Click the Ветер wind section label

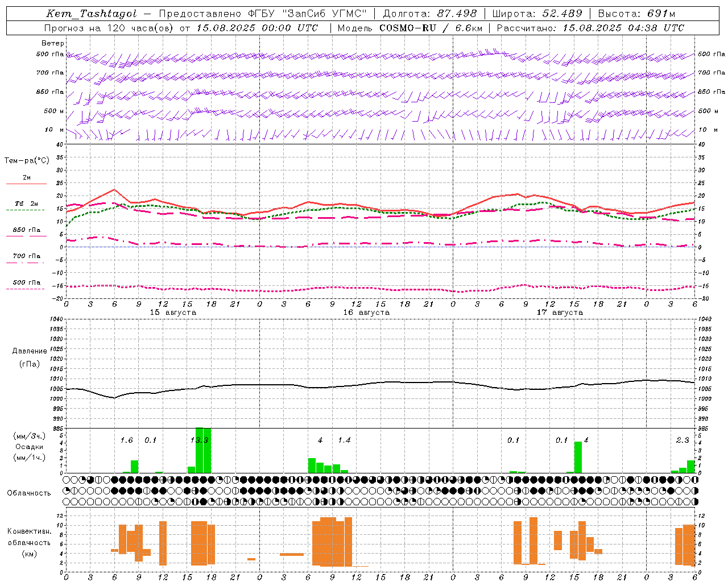pyautogui.click(x=53, y=43)
